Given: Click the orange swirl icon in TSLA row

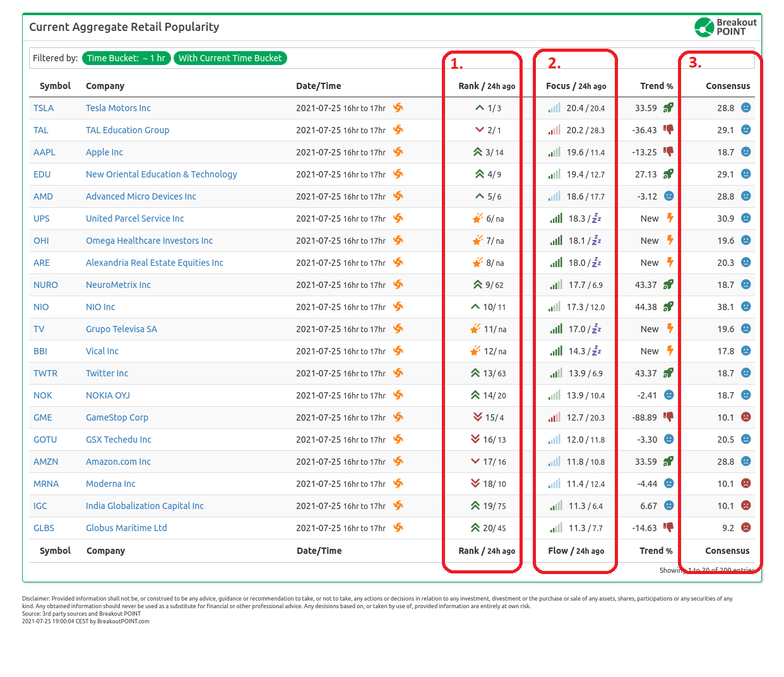Looking at the screenshot, I should coord(398,107).
